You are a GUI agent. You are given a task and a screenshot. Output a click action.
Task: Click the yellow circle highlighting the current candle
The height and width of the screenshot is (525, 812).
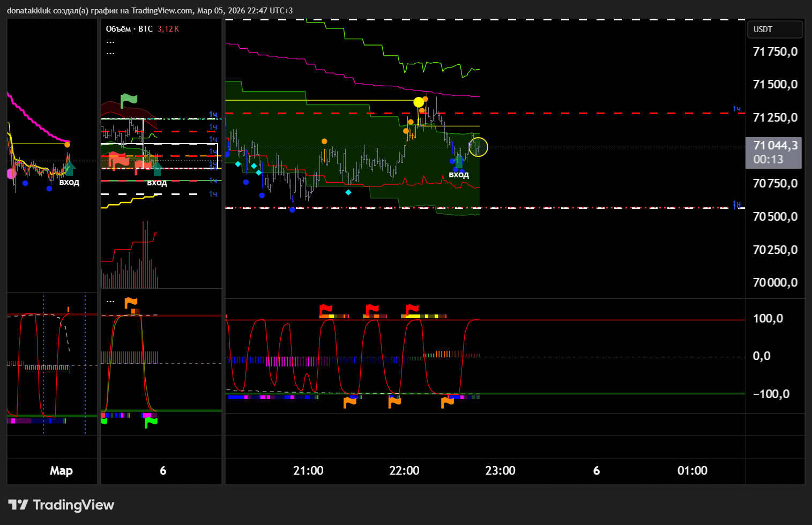478,147
